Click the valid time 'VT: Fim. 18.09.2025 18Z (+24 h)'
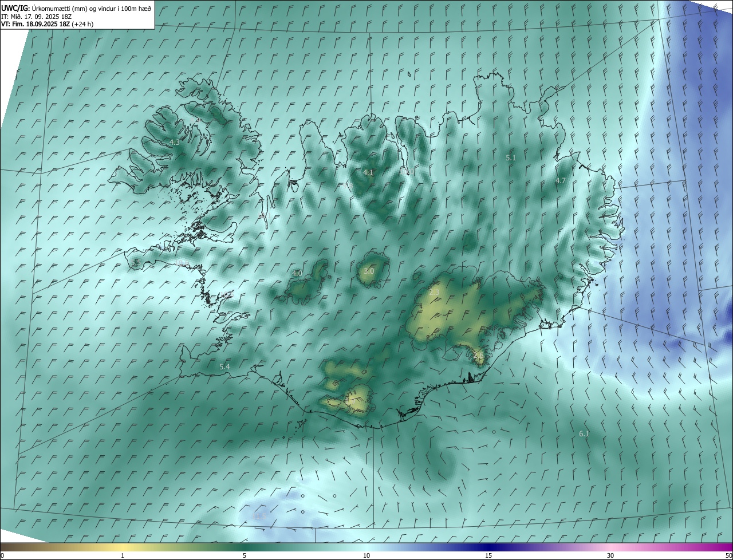The image size is (733, 560). click(x=47, y=24)
